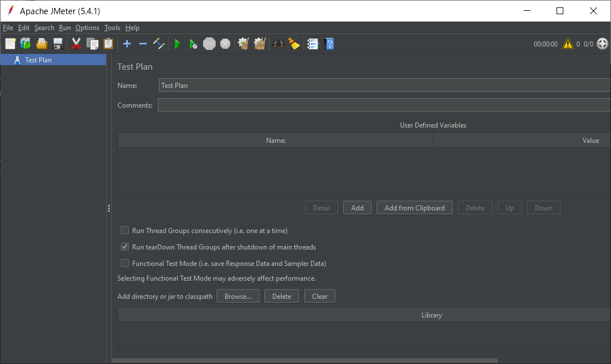Viewport: 611px width, 364px height.
Task: Click the Add variable button
Action: 357,208
